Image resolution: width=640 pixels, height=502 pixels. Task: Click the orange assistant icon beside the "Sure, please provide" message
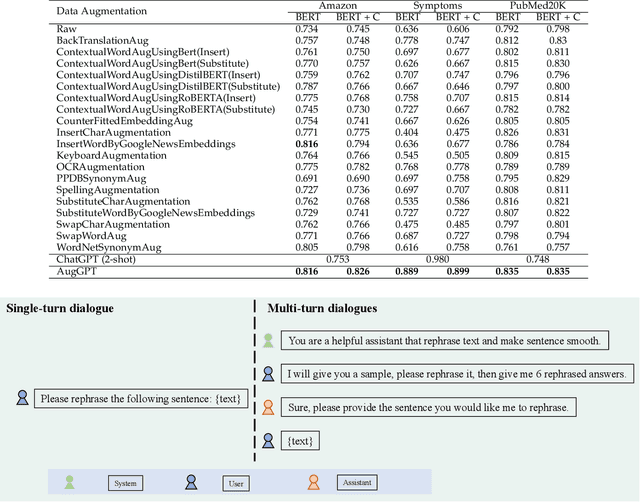click(267, 407)
